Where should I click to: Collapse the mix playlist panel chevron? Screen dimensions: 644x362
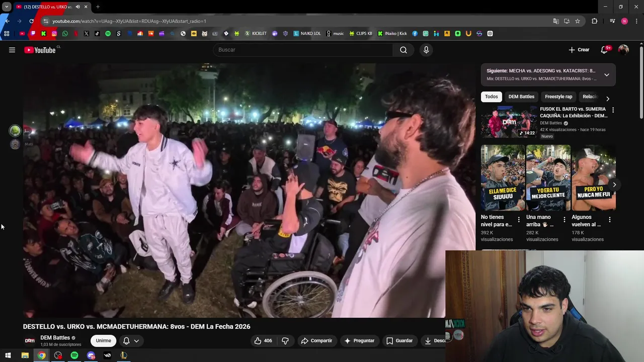point(606,75)
